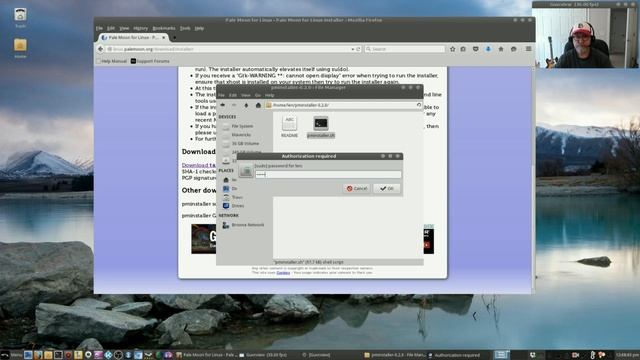Select 36 GB Volume in sidebar

(245, 144)
